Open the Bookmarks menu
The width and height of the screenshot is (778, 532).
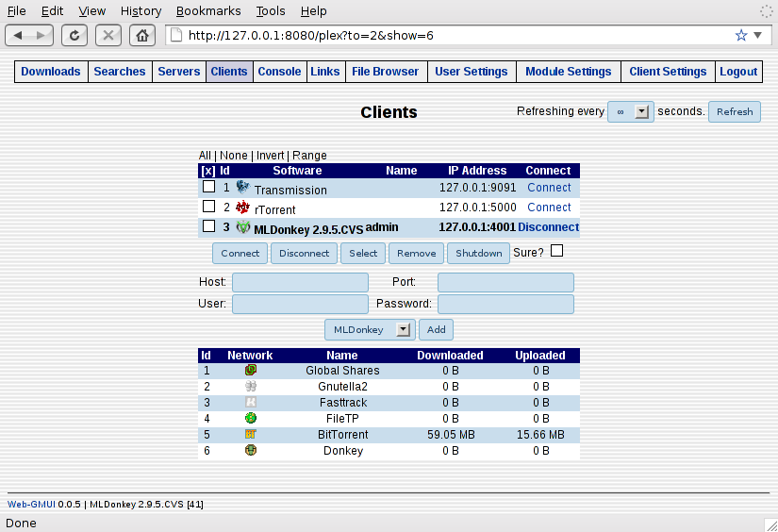(208, 11)
